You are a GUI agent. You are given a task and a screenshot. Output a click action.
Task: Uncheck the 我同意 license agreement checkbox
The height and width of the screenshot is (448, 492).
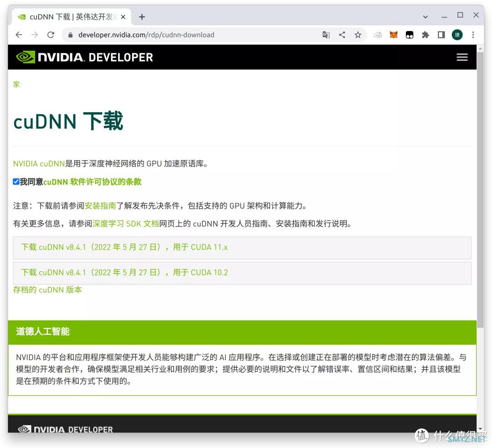[x=16, y=181]
